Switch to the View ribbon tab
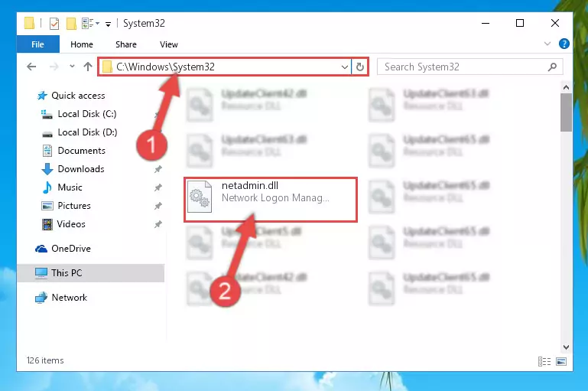 coord(169,44)
